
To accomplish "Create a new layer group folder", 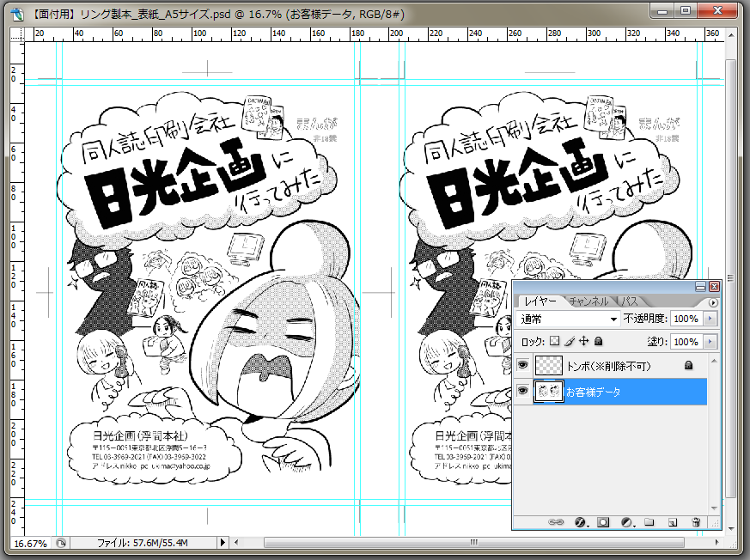I will 649,521.
